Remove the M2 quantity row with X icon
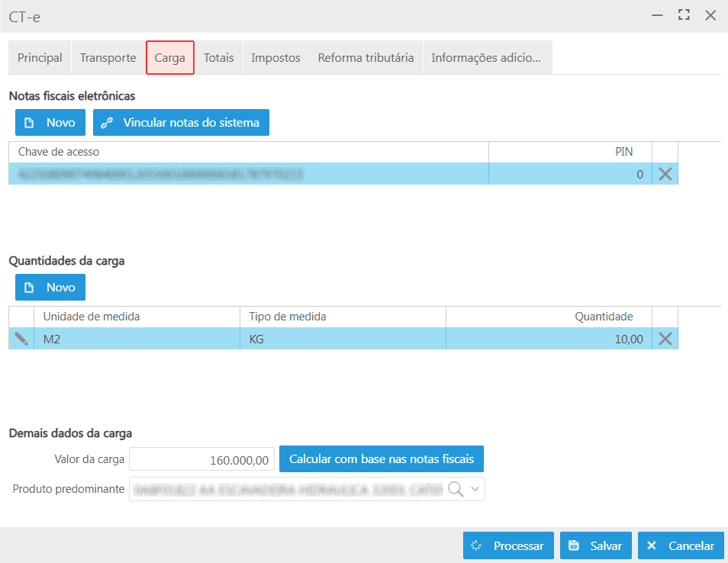The height and width of the screenshot is (563, 728). coord(665,339)
